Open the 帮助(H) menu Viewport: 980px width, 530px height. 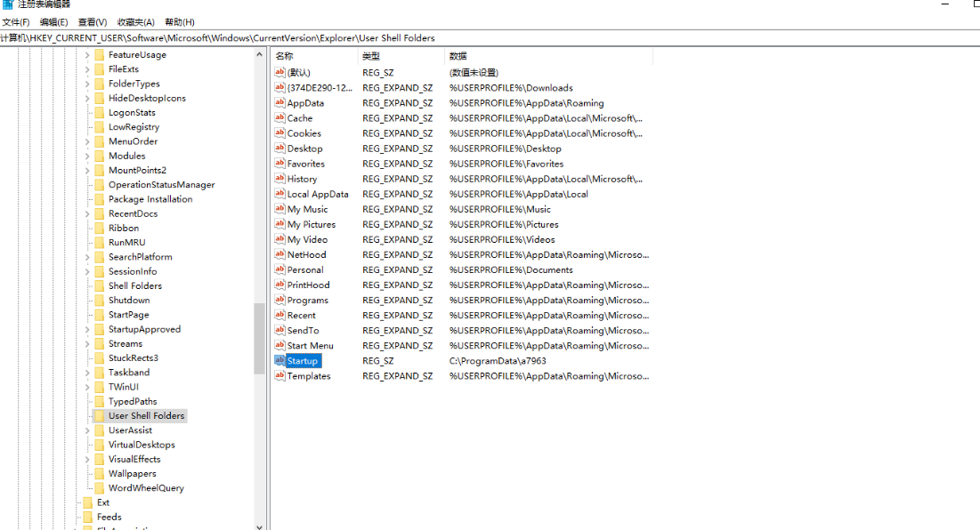[180, 22]
